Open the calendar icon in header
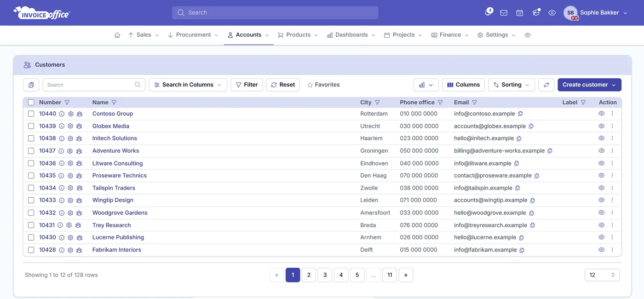The width and height of the screenshot is (644, 299). pos(519,13)
